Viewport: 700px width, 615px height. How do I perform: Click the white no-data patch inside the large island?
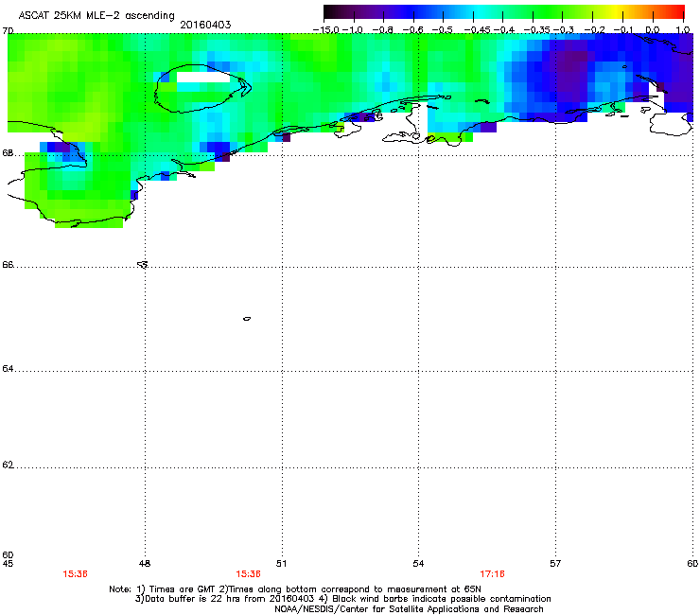[203, 78]
